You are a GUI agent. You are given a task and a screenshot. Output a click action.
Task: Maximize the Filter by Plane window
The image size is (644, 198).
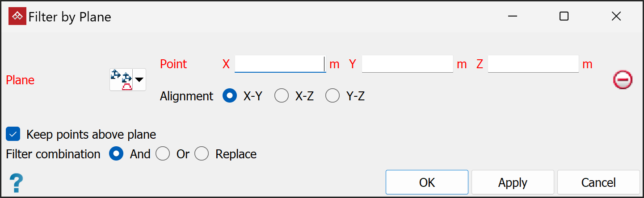click(x=564, y=16)
